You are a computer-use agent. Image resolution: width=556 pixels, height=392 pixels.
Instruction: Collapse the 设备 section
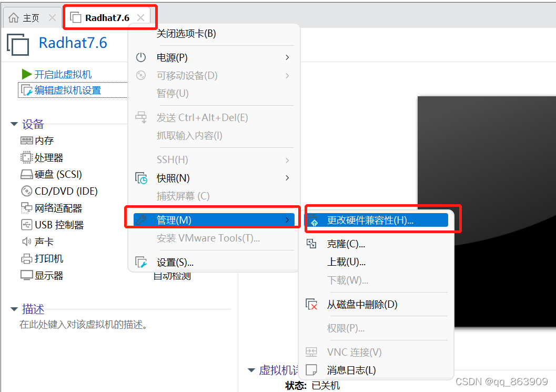click(x=14, y=124)
